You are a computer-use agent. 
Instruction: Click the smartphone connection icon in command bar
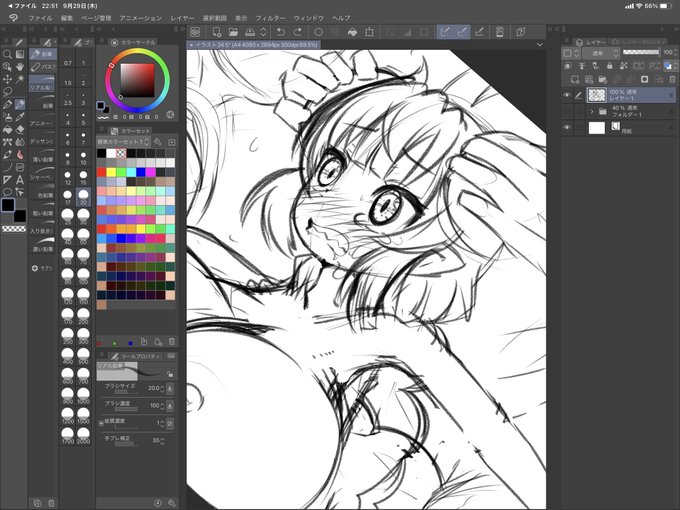tap(500, 32)
